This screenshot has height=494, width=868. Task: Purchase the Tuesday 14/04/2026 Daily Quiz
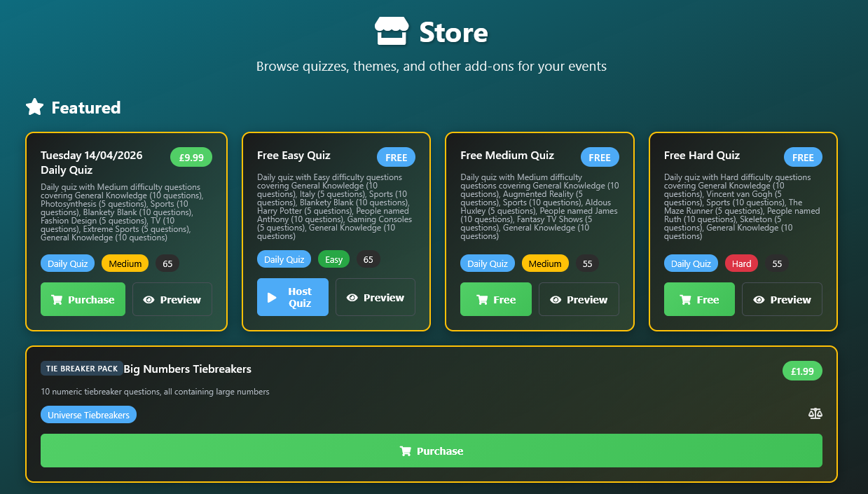coord(83,299)
